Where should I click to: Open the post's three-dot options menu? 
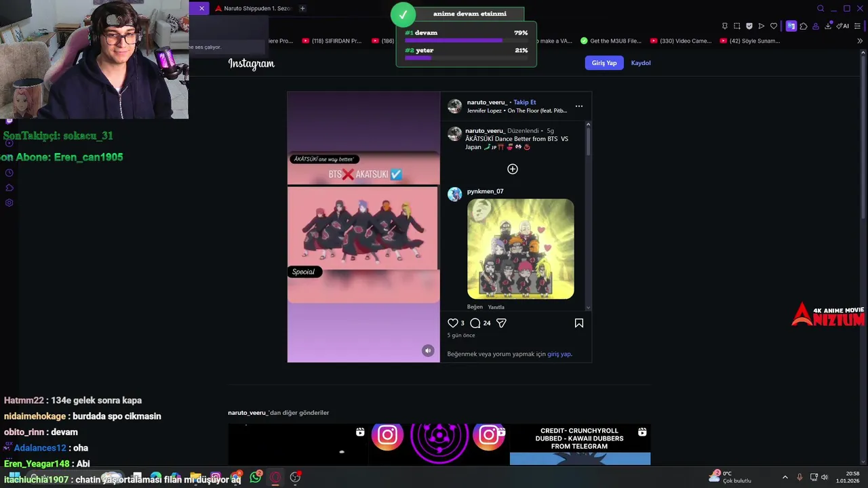[x=578, y=106]
